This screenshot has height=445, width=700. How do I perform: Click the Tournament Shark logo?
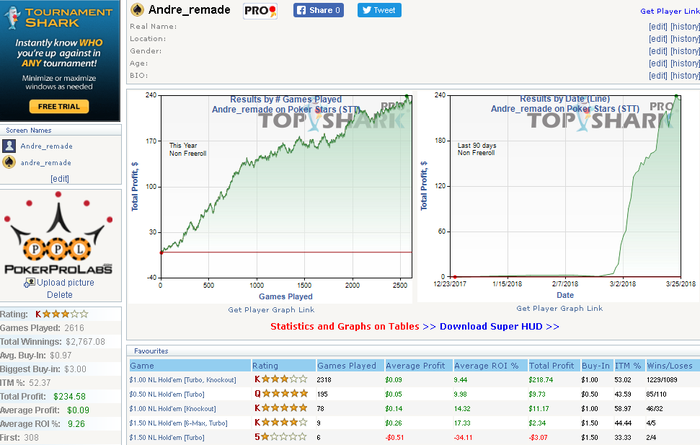(58, 18)
